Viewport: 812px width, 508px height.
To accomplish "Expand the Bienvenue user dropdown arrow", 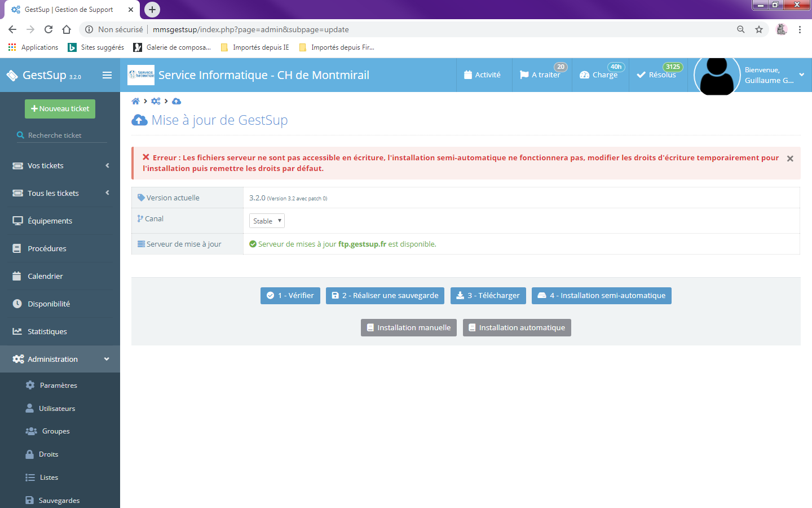I will pos(801,75).
